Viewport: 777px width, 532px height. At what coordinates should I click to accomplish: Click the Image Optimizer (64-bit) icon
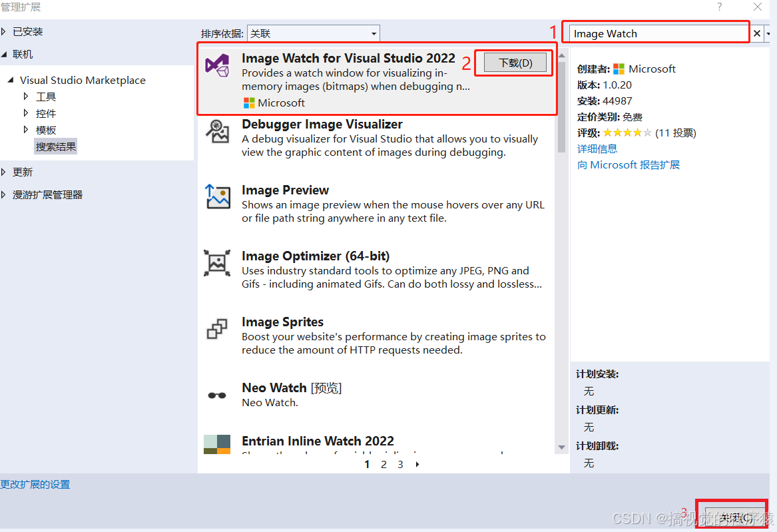[216, 263]
